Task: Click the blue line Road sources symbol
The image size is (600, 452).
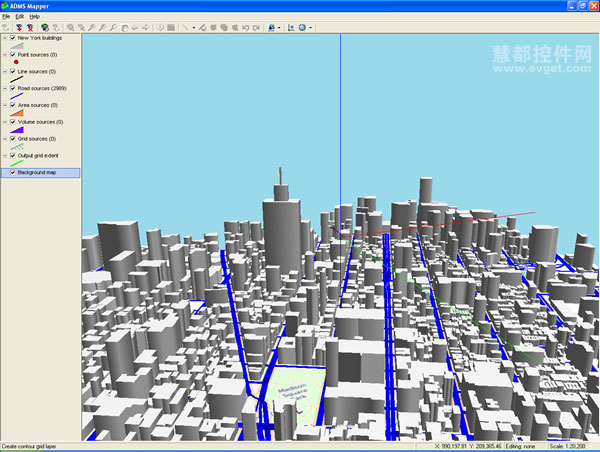Action: [17, 96]
